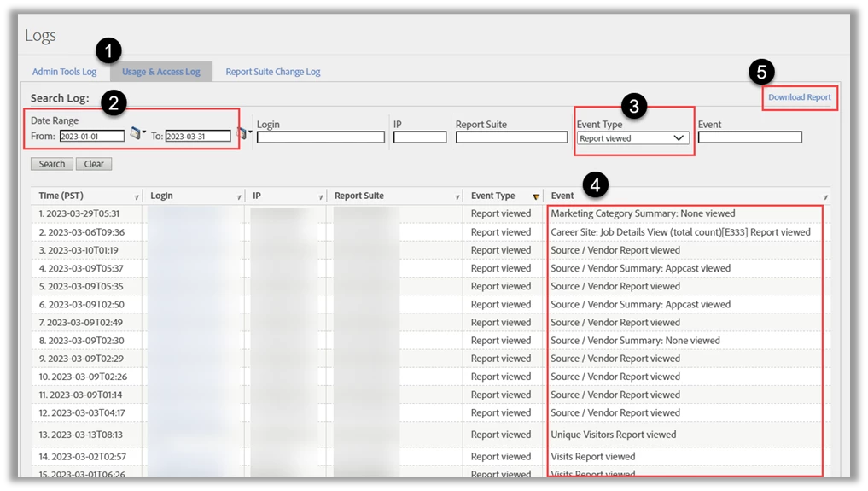Select the Usage & Access Log tab
This screenshot has height=491, width=868.
coord(161,72)
